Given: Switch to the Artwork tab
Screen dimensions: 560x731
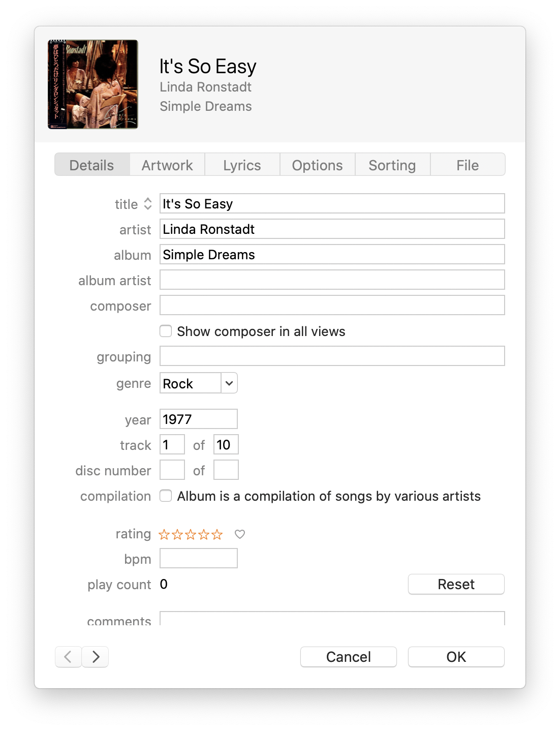Looking at the screenshot, I should click(167, 165).
